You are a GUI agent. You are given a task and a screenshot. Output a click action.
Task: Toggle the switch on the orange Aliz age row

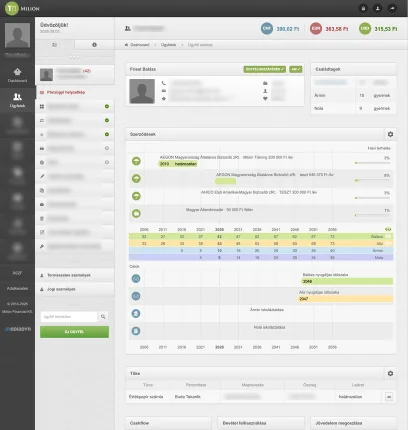click(388, 244)
